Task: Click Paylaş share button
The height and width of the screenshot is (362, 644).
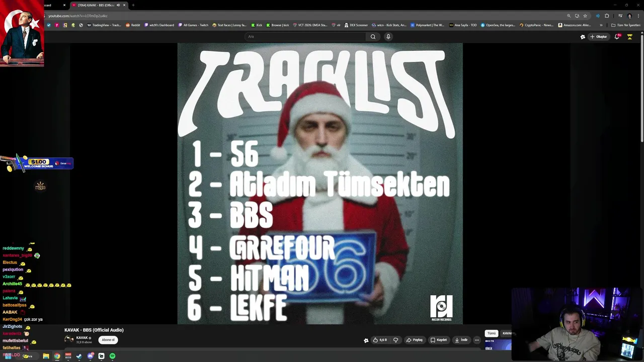Action: tap(415, 340)
